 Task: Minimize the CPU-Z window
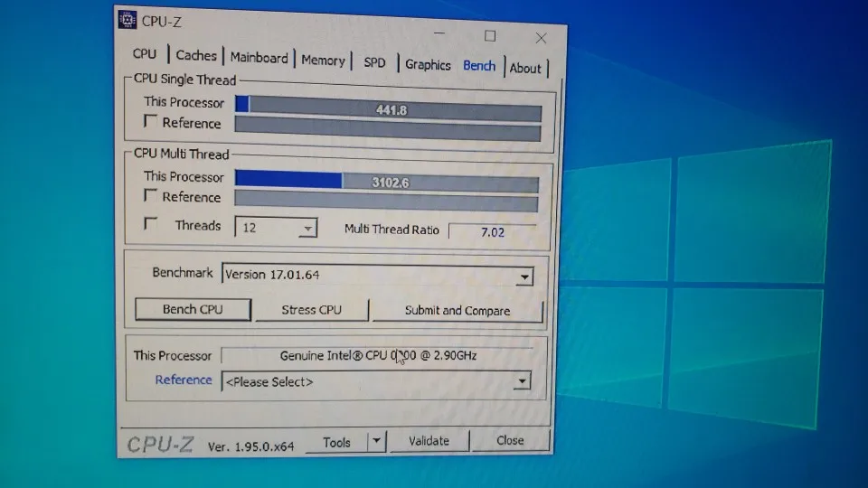pos(439,33)
